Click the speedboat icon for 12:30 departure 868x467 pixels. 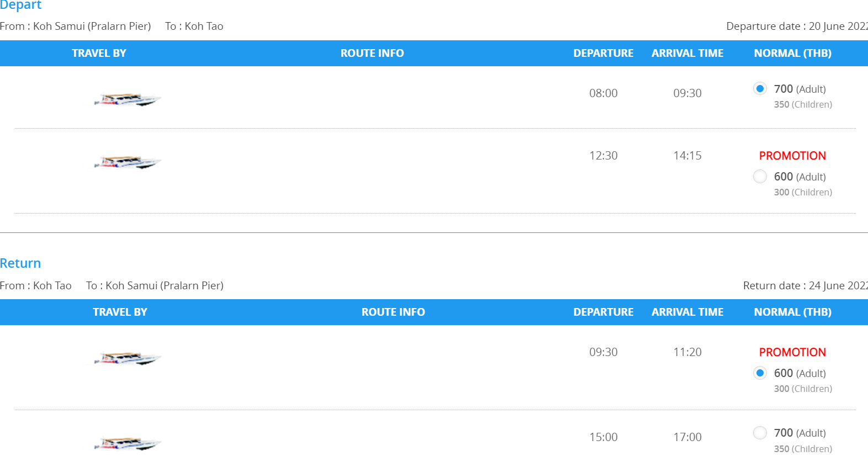click(x=128, y=162)
